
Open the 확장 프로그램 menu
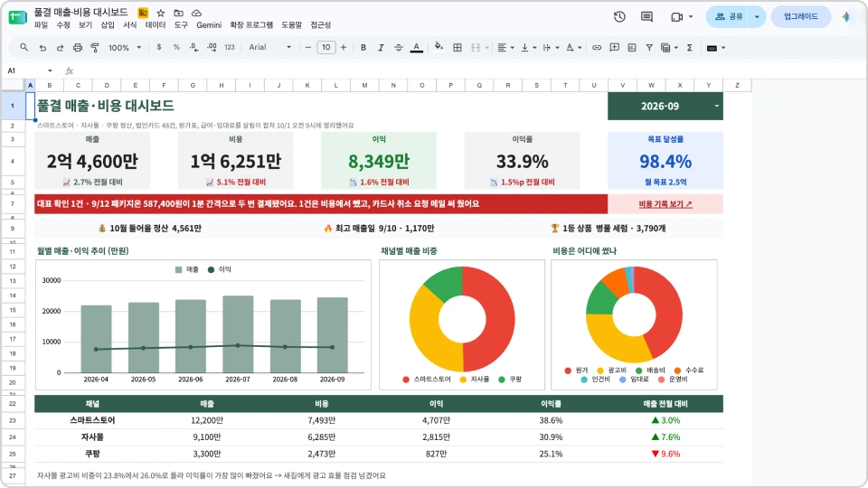click(x=251, y=25)
